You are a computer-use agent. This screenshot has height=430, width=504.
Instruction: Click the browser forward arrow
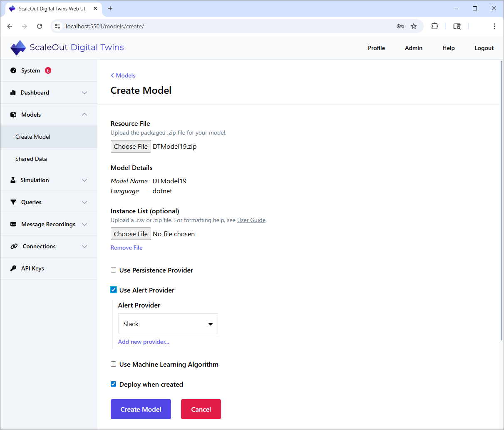point(25,26)
